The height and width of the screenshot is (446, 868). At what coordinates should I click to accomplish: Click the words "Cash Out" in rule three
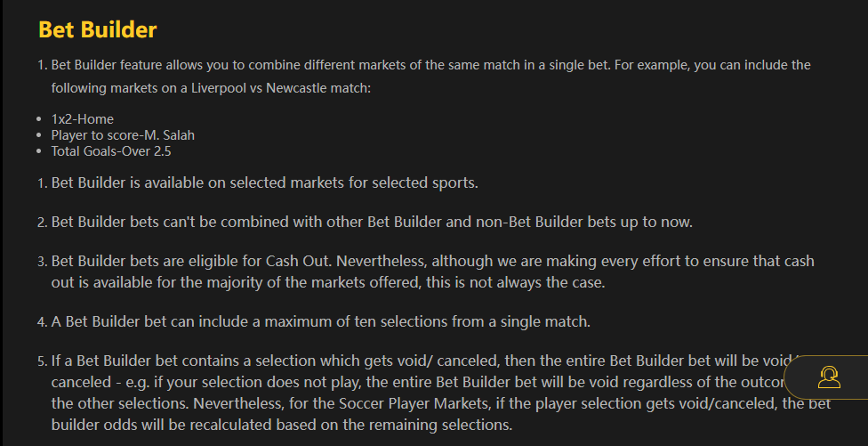point(296,262)
